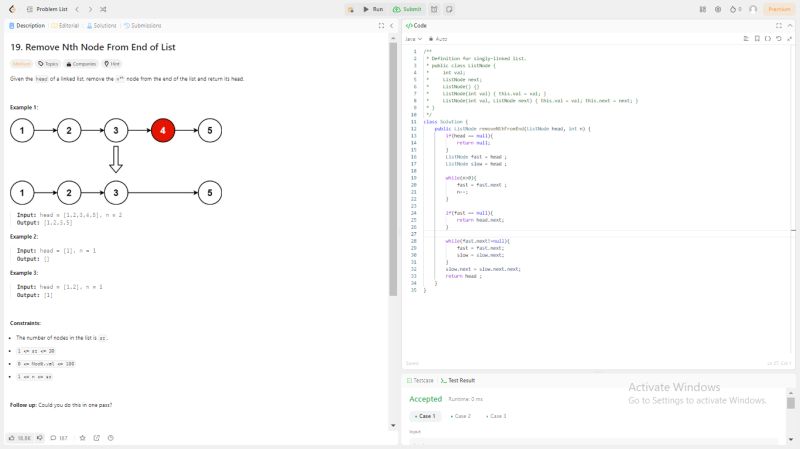
Task: Collapse the description panel chevron
Action: point(392,26)
